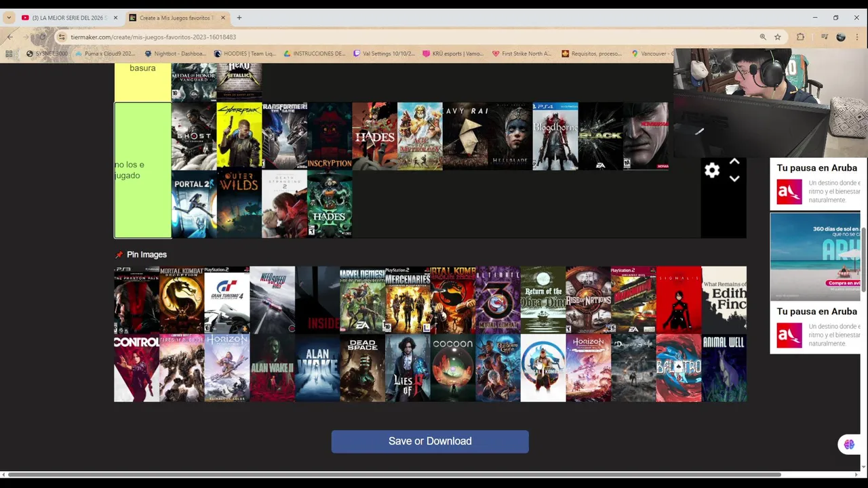Select Age of Mythology cover
The height and width of the screenshot is (488, 868).
[420, 136]
